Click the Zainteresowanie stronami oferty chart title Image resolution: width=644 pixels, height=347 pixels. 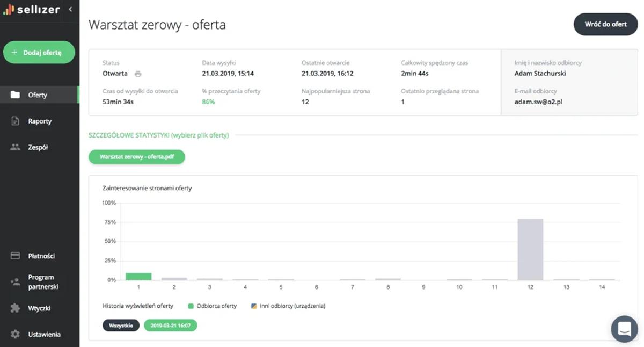(147, 189)
